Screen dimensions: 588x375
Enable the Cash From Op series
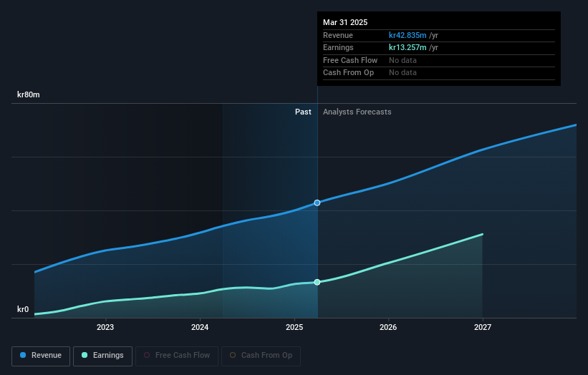click(x=261, y=356)
